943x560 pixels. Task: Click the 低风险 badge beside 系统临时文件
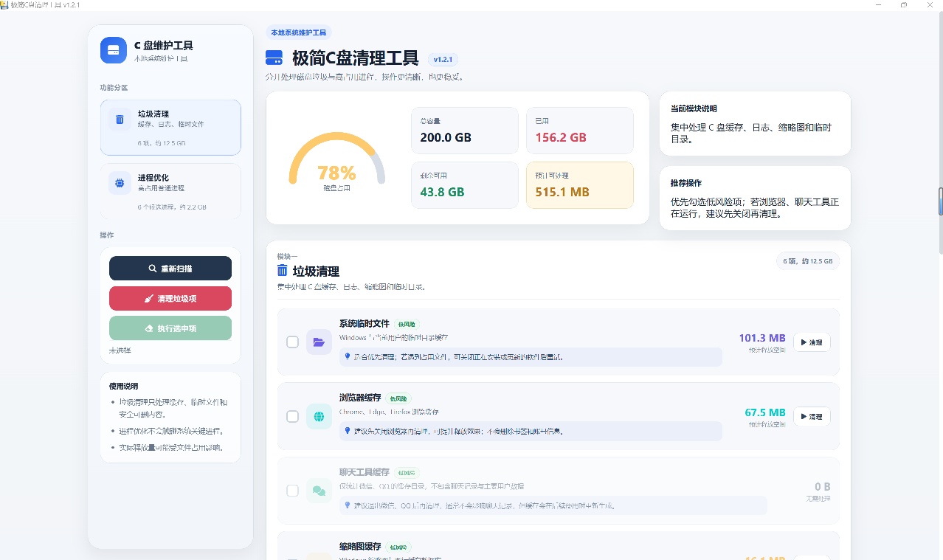pos(407,324)
